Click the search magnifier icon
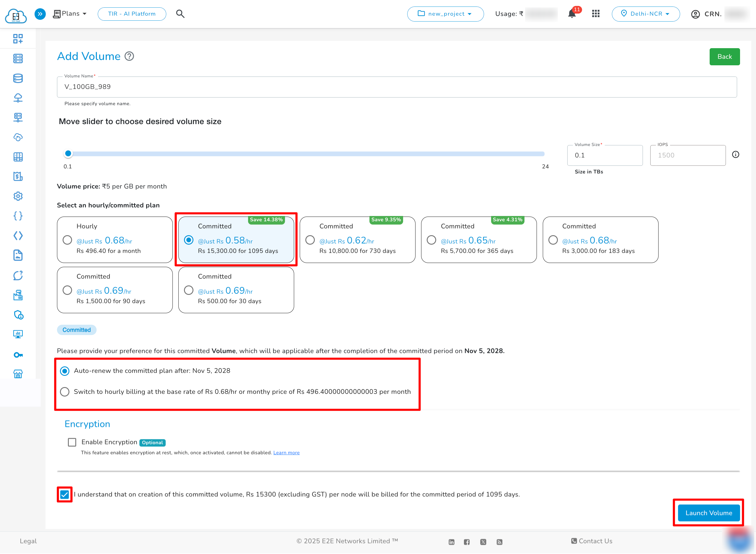756x554 pixels. click(x=180, y=14)
